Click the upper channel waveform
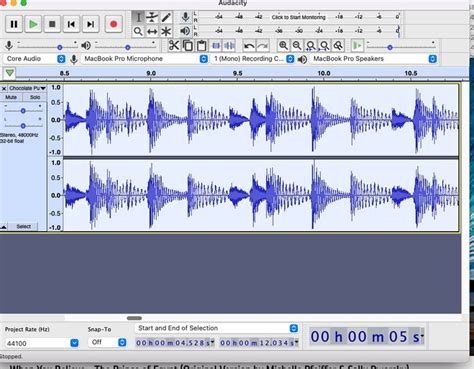This screenshot has width=474, height=369. tap(261, 120)
